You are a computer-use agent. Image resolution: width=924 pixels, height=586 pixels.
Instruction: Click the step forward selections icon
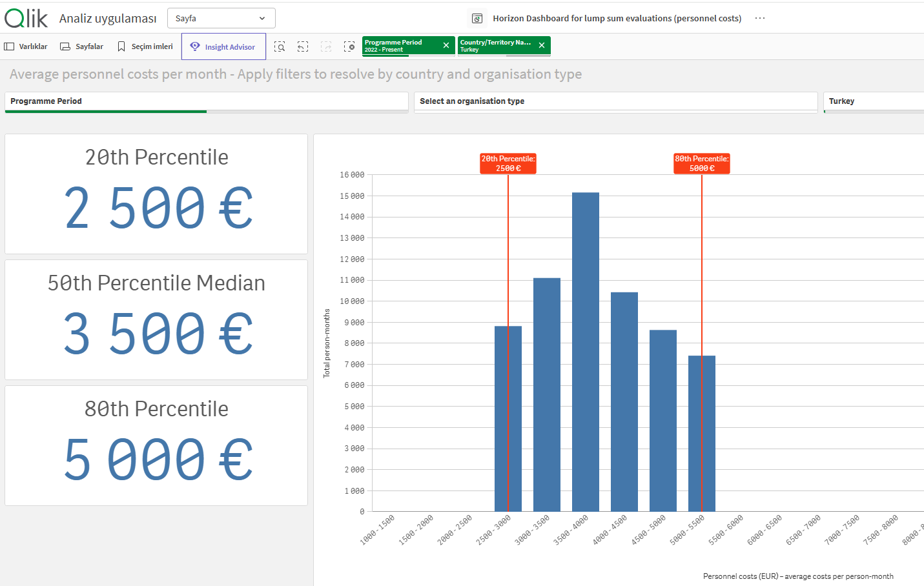click(x=326, y=46)
